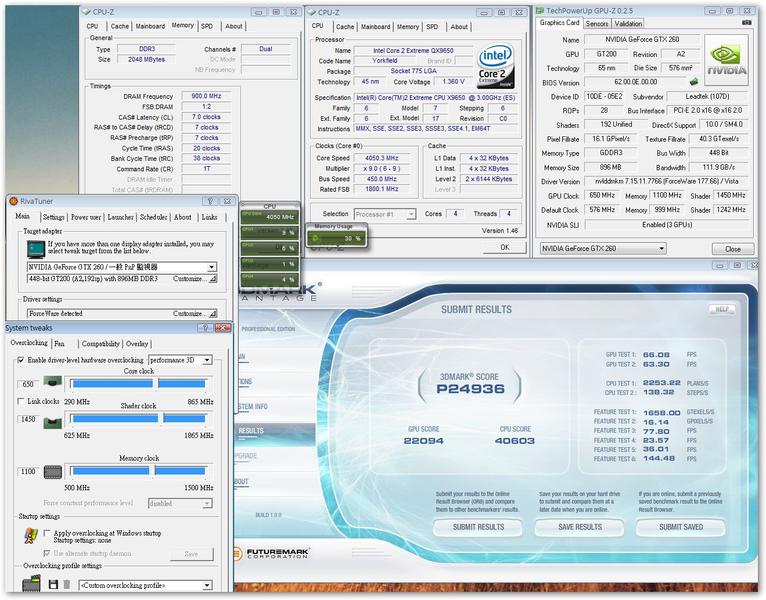Click the SAVE RESULTS button in 3DMark
This screenshot has height=600, width=766.
click(x=579, y=527)
